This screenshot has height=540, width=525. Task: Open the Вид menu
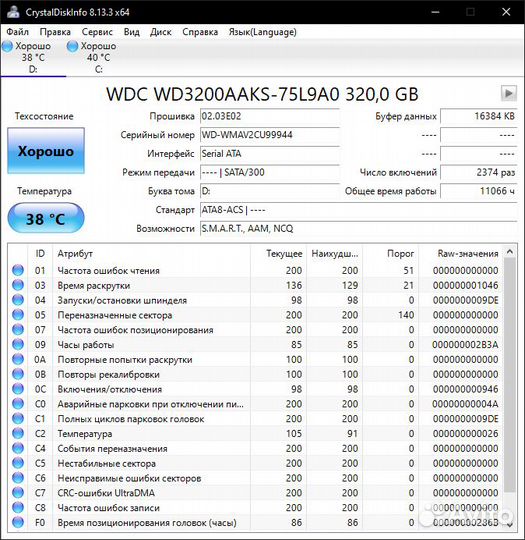click(132, 32)
